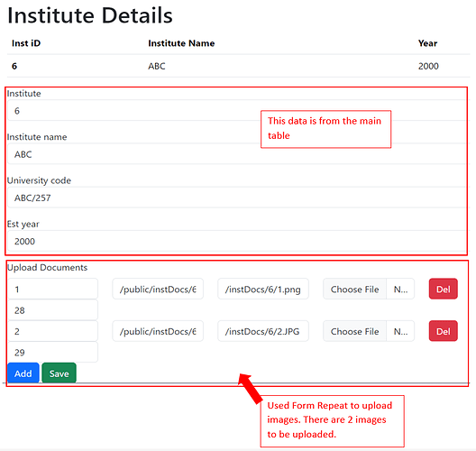Click the input showing /instDocs/6/1.png
This screenshot has width=476, height=451.
point(263,289)
